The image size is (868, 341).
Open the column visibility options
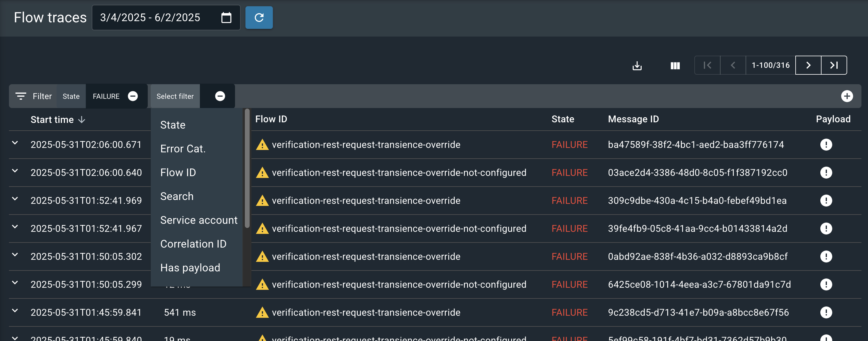675,65
